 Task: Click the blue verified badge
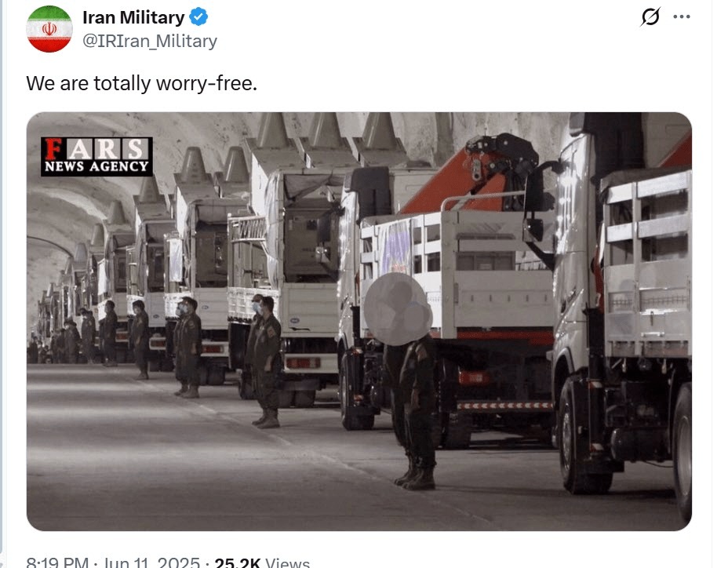[x=199, y=17]
